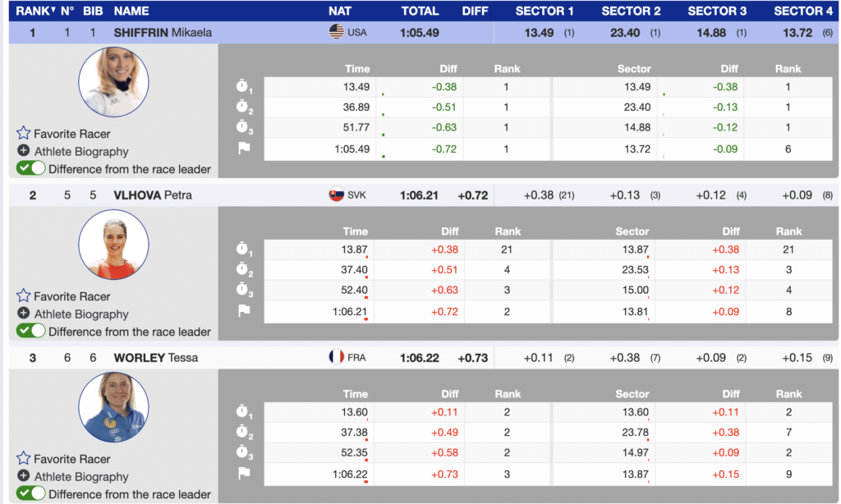The height and width of the screenshot is (504, 841).
Task: Click the plus icon for Shiffrin's Athlete Biography
Action: pos(25,151)
